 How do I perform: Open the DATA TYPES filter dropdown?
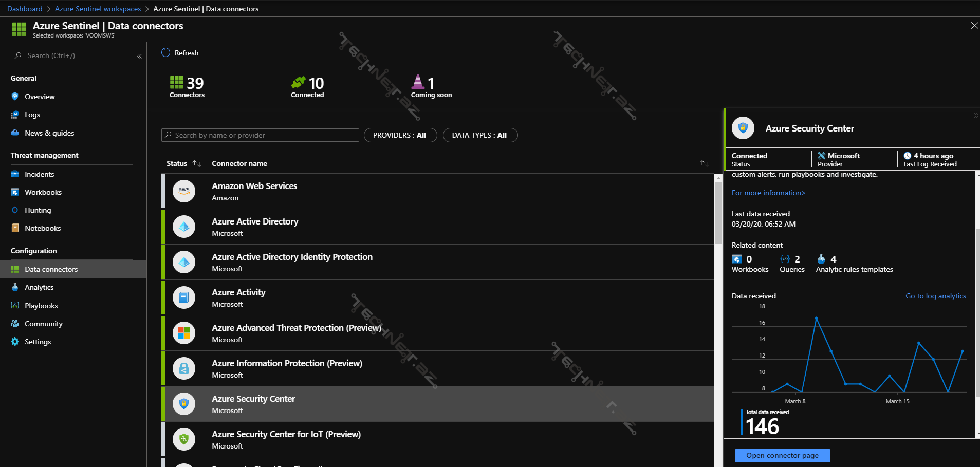coord(479,135)
